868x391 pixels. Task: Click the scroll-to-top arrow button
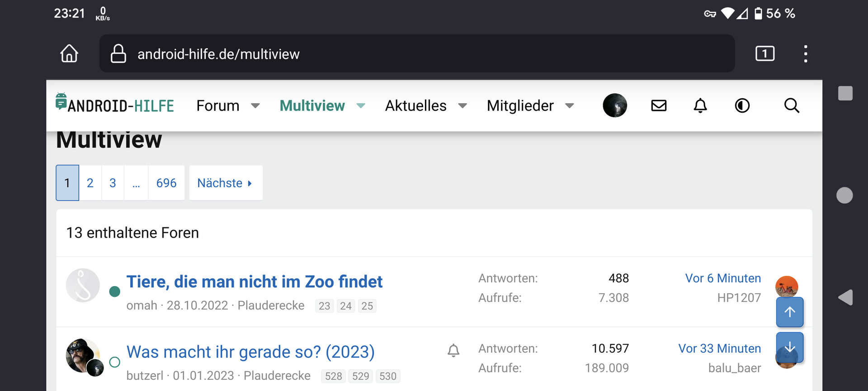coord(789,312)
